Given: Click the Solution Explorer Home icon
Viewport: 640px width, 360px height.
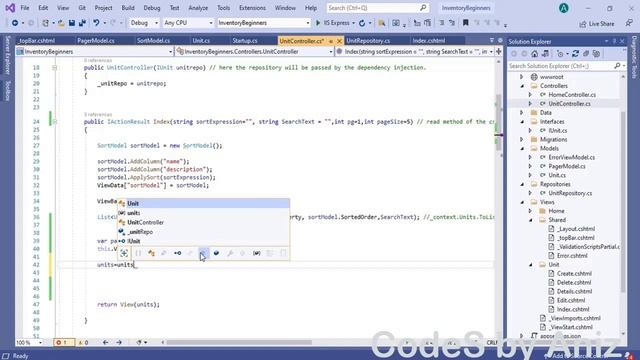Looking at the screenshot, I should [x=534, y=53].
